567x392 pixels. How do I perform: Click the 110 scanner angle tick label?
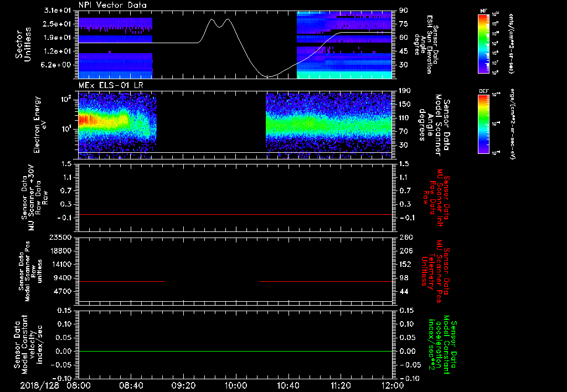tap(405, 118)
